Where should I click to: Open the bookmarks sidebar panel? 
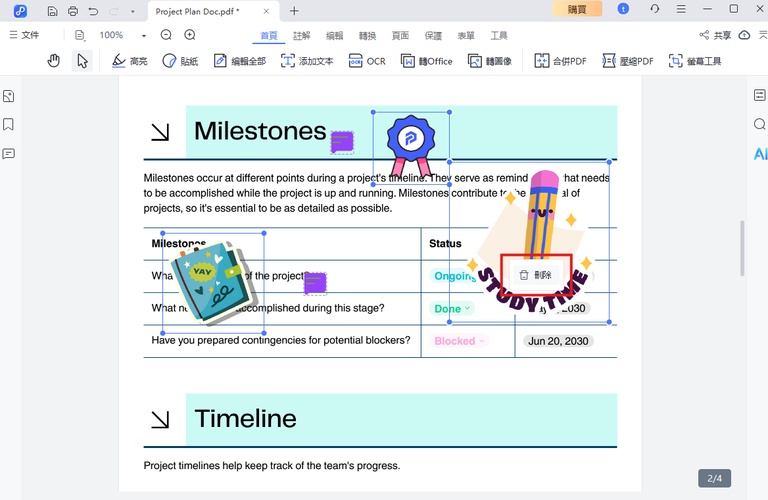9,125
